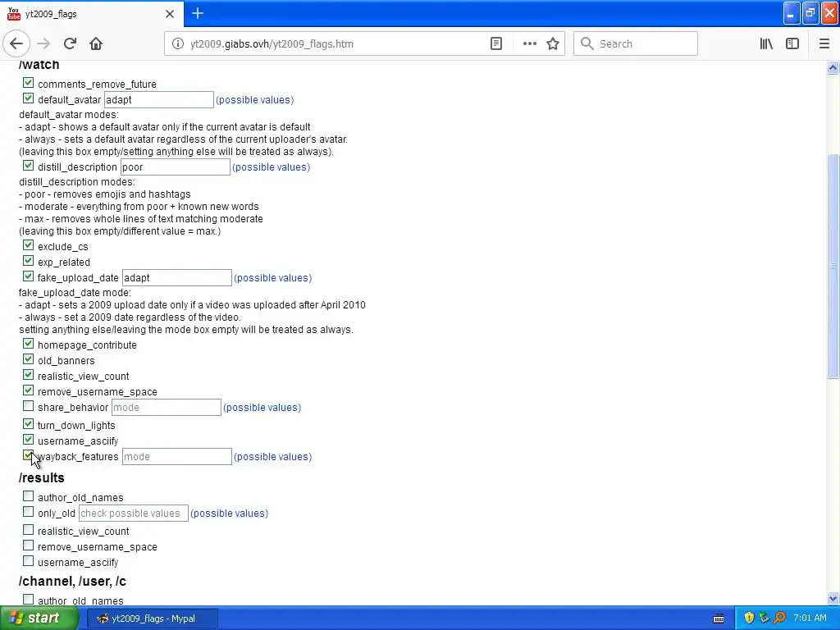Toggle the default_avatar checkbox
The width and height of the screenshot is (840, 630).
(29, 98)
